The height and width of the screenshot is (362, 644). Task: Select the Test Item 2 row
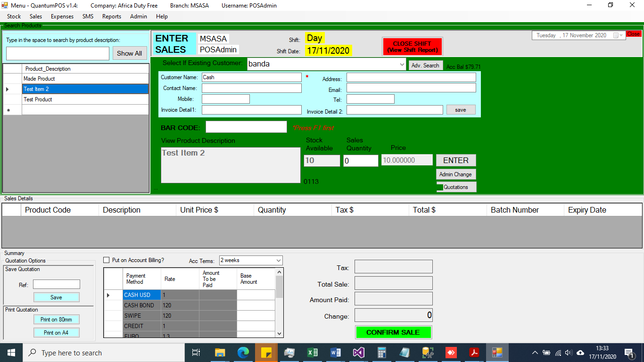tap(85, 89)
